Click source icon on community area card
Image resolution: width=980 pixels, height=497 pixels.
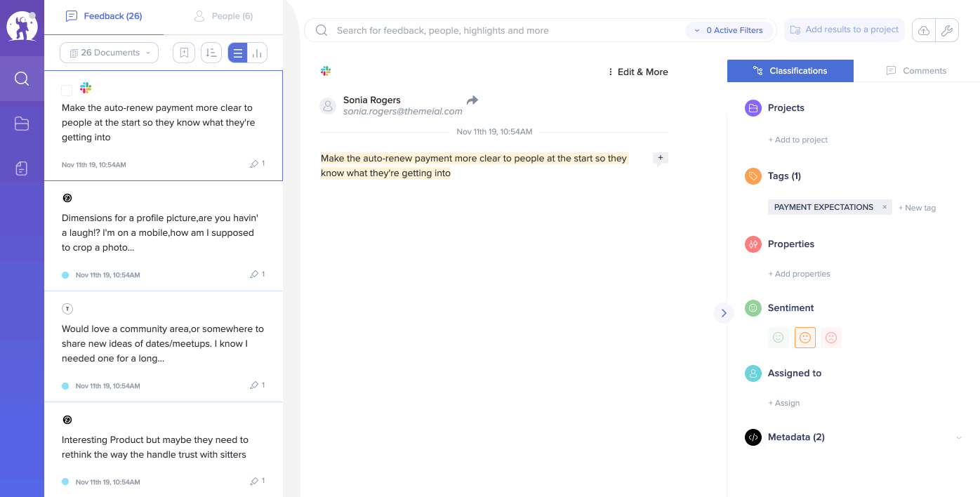(67, 309)
